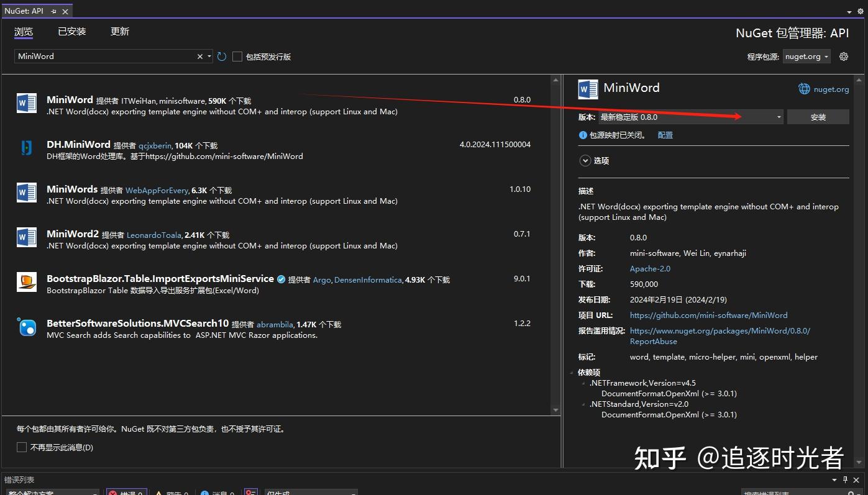This screenshot has width=868, height=495.
Task: Switch to the 更新 tab
Action: coord(120,32)
